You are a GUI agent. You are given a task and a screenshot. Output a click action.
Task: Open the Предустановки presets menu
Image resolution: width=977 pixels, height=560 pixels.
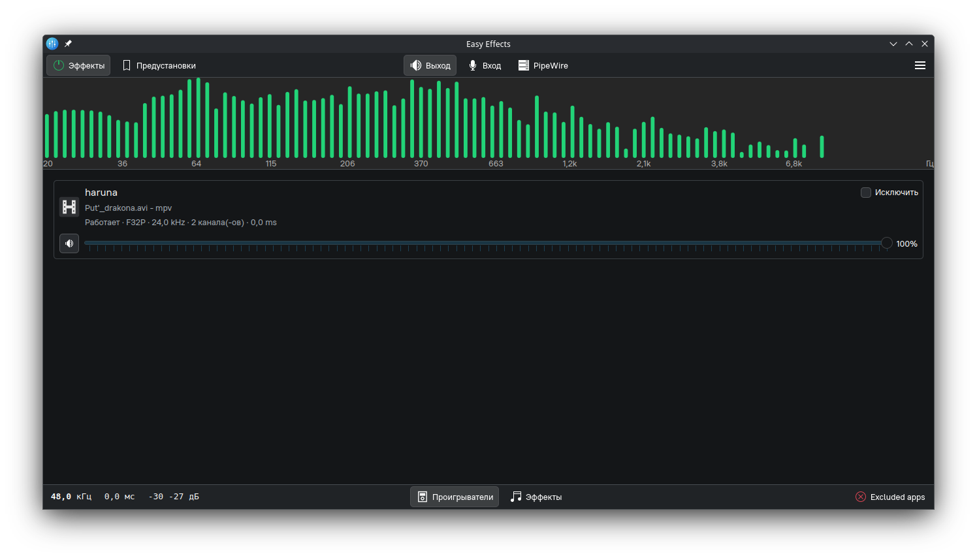(x=159, y=65)
